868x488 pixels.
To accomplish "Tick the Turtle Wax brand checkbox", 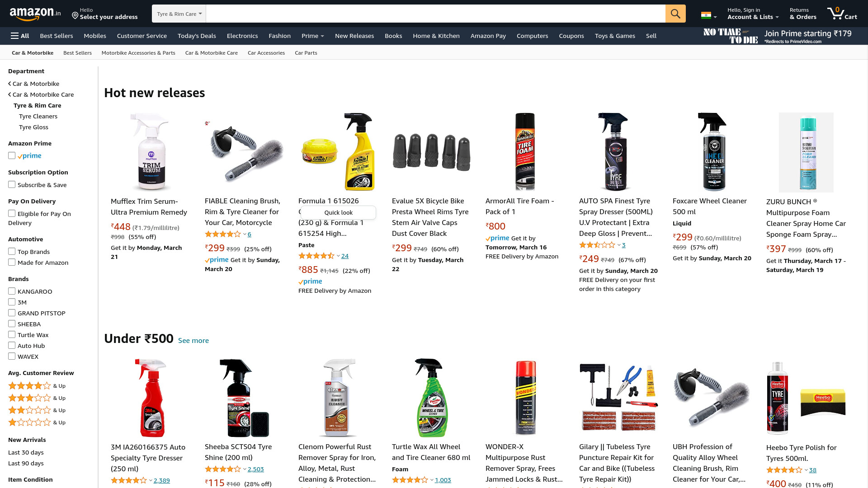I will (12, 334).
